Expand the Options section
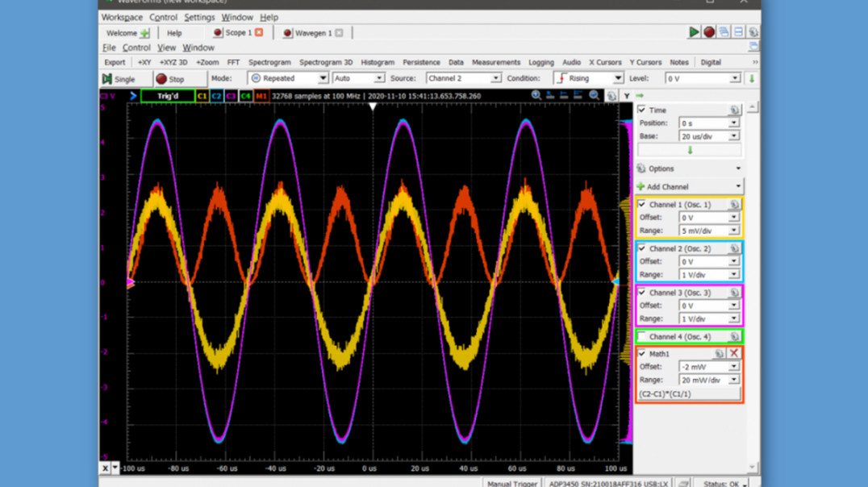Image resolution: width=868 pixels, height=487 pixels. coord(689,169)
